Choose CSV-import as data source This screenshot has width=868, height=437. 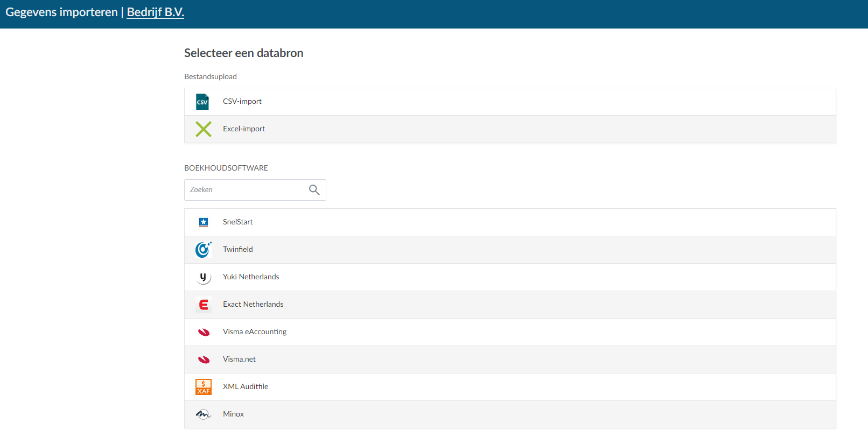pos(510,102)
